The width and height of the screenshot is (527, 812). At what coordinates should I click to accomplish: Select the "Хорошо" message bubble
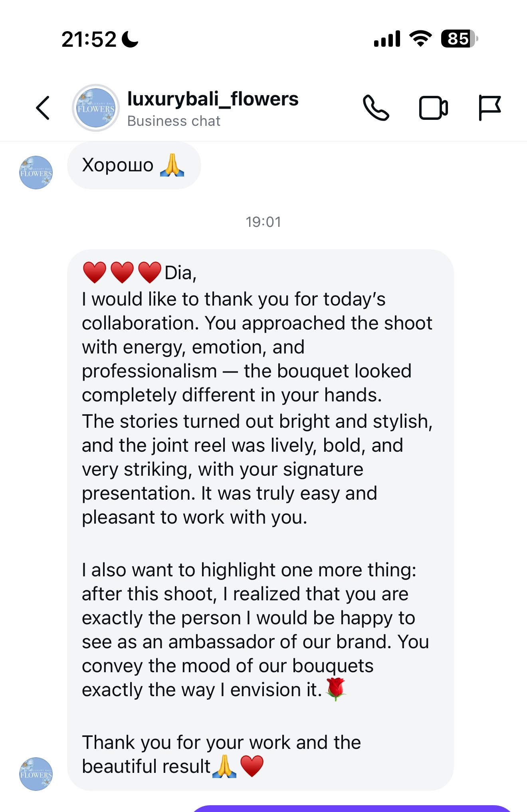134,165
